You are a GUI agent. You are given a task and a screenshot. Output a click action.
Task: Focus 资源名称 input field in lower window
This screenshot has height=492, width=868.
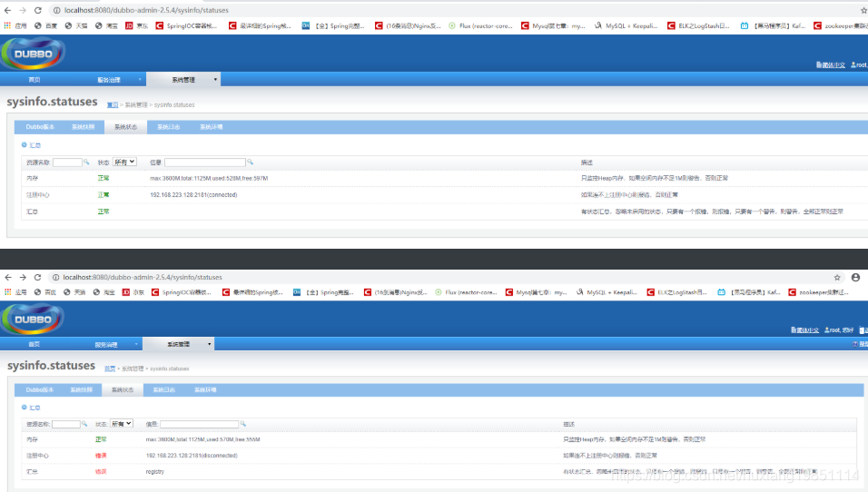click(66, 424)
